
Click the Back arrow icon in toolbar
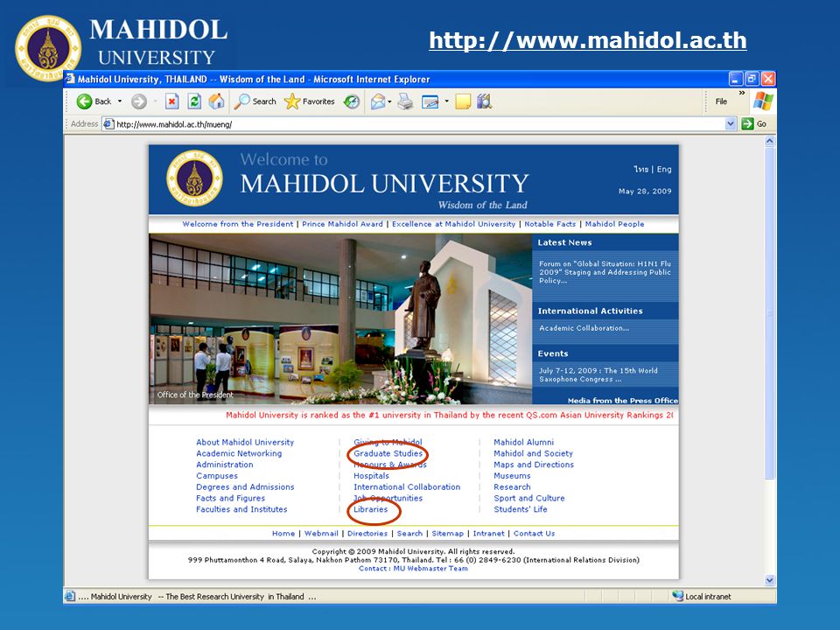point(84,101)
